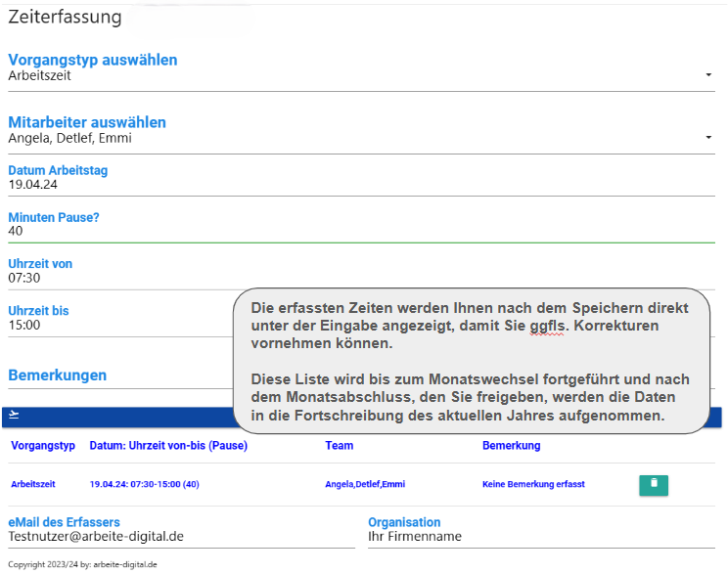Click the Keine Bemerkung erfasst table cell
Viewport: 728px width, 574px height.
click(x=533, y=484)
